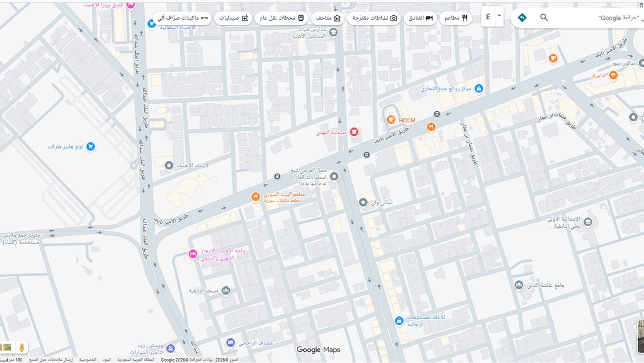Click the صيدلية النهدي red pharmacy pin

point(354,132)
